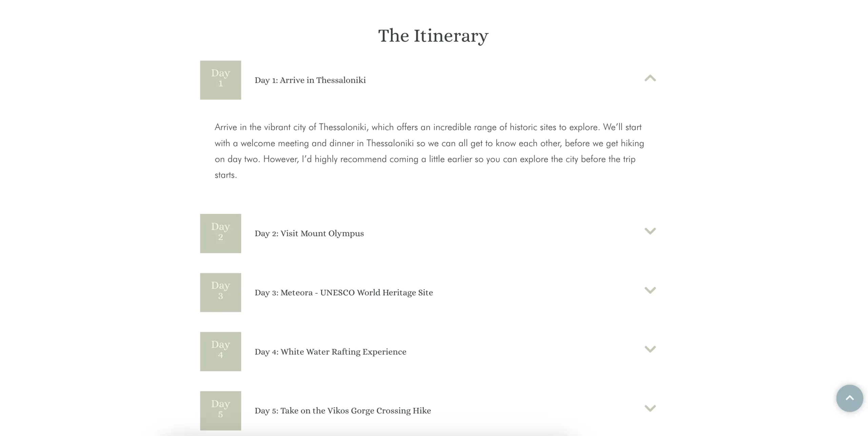Click "The Itinerary" heading
Viewport: 868px width, 436px height.
click(x=433, y=36)
